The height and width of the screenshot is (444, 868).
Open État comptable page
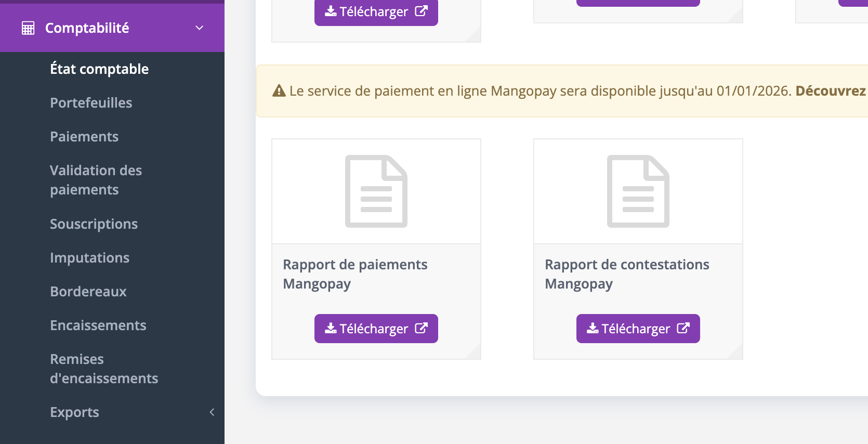click(99, 69)
